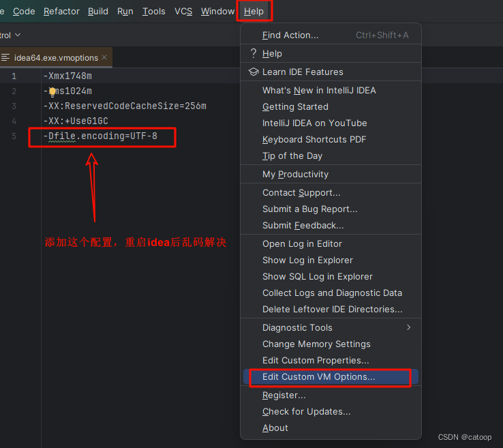Open the Run menu

125,11
